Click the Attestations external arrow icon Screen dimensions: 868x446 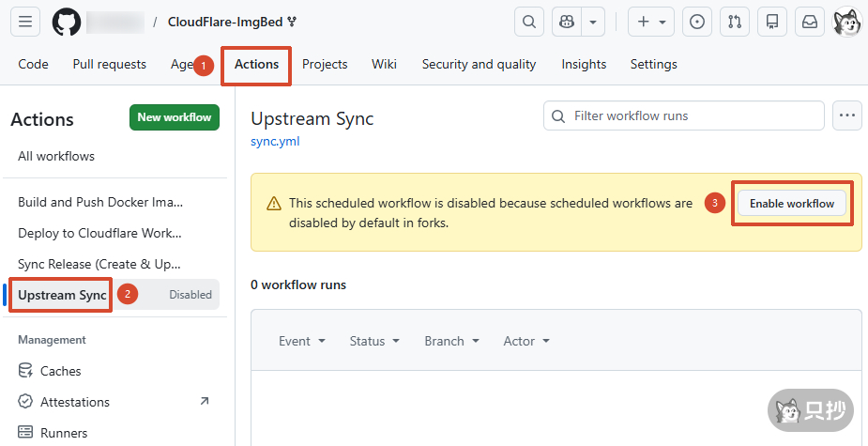pos(205,401)
